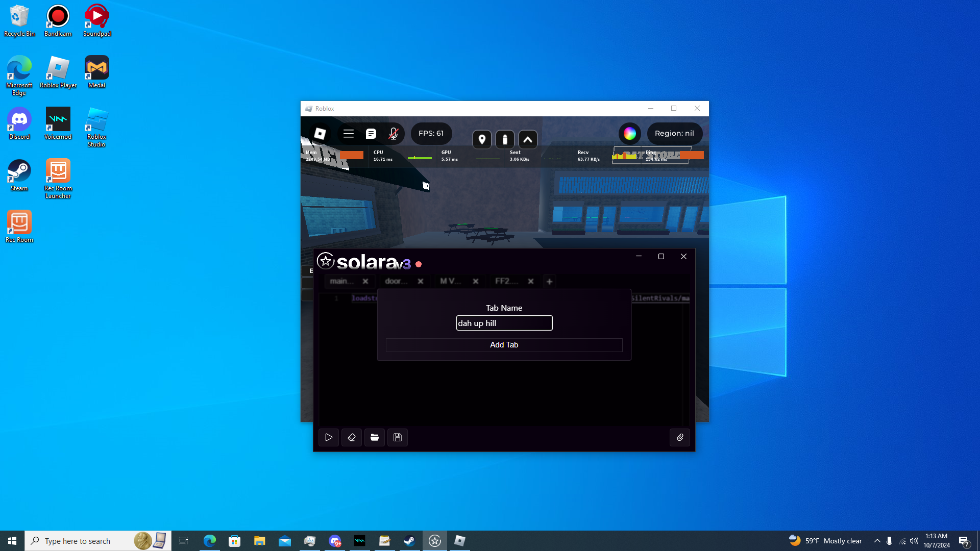
Task: Open the Roblox chat icon
Action: click(x=371, y=134)
